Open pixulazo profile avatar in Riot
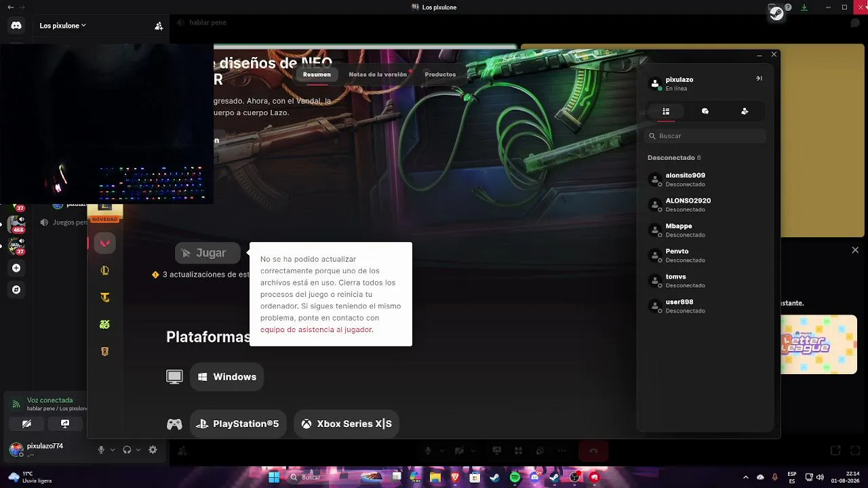Screen dimensions: 868x488 pos(655,83)
